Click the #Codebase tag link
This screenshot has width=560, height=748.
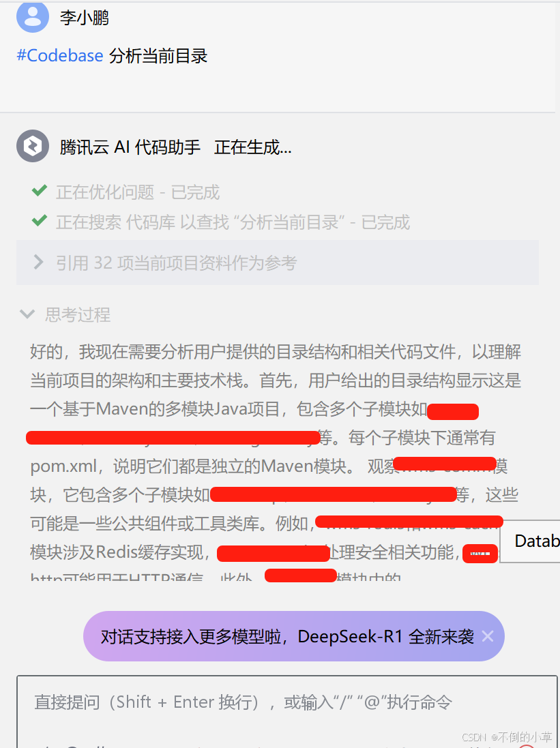click(x=60, y=56)
